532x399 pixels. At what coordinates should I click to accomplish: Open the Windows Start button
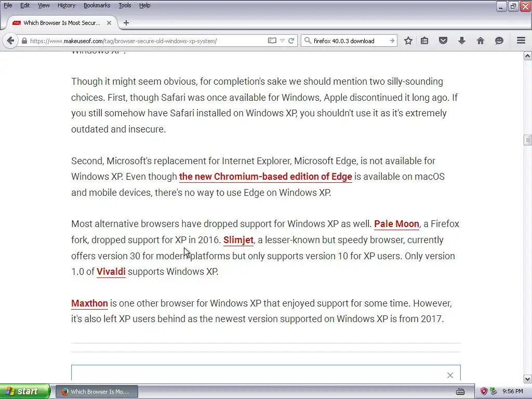tap(25, 391)
